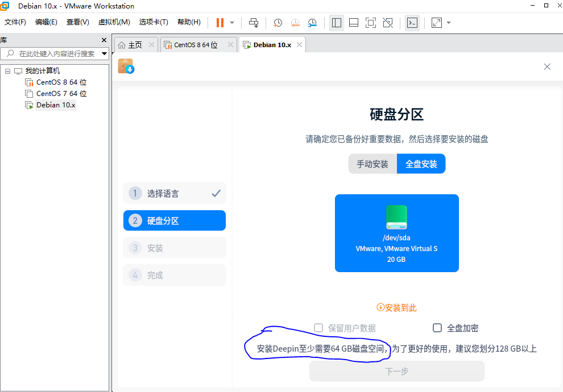Switch to the Debian 10.x tab
Image resolution: width=563 pixels, height=392 pixels.
272,45
